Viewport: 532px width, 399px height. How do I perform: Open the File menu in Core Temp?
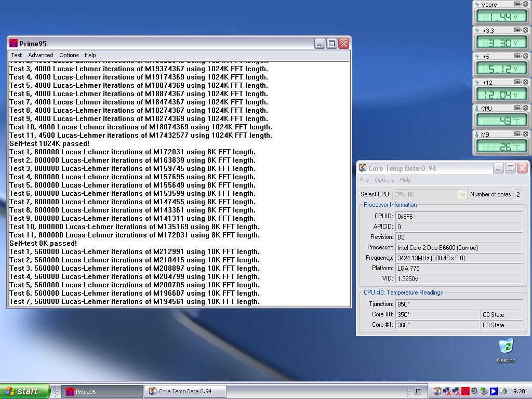(x=364, y=180)
